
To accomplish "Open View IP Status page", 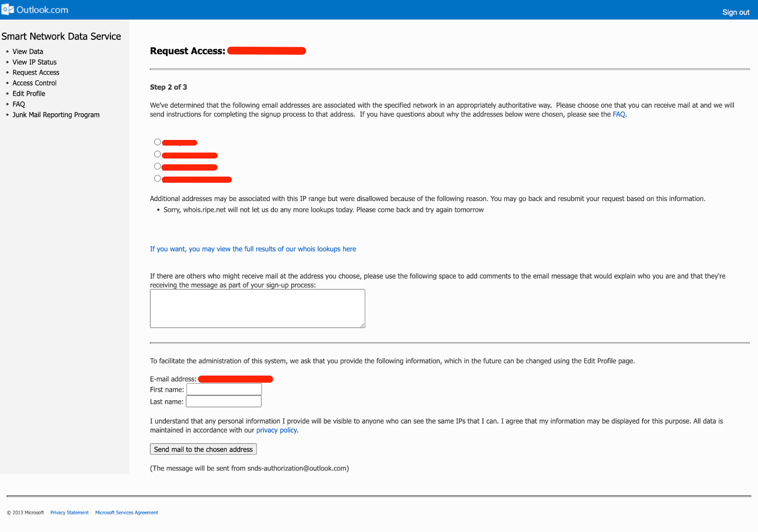I will [35, 62].
